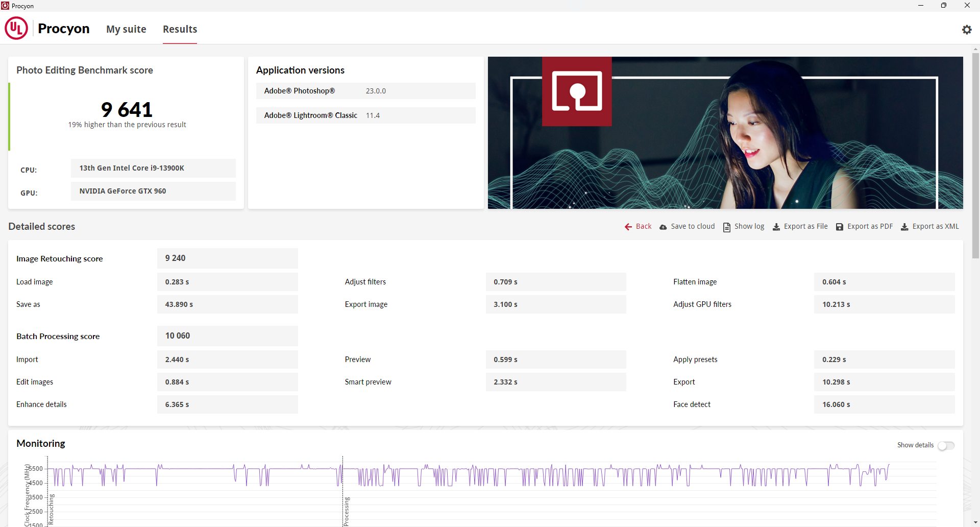Click the Photo Editing Benchmark score heading
The image size is (980, 527).
click(x=85, y=70)
